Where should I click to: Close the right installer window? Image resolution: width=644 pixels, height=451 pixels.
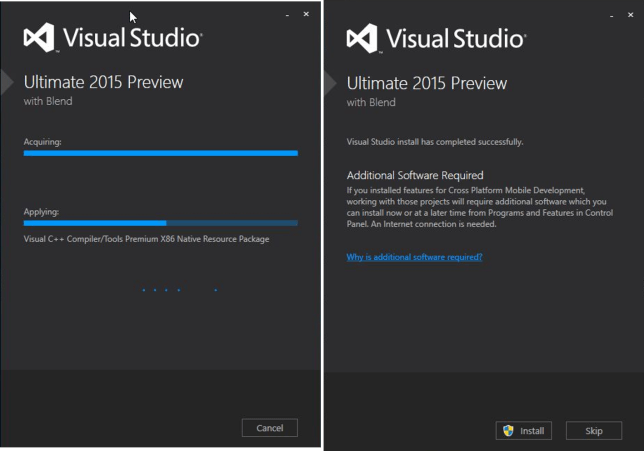630,15
